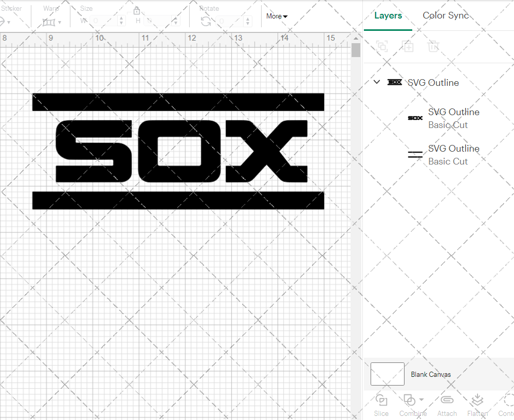The width and height of the screenshot is (514, 420).
Task: Click the Rotate icon
Action: click(x=206, y=21)
